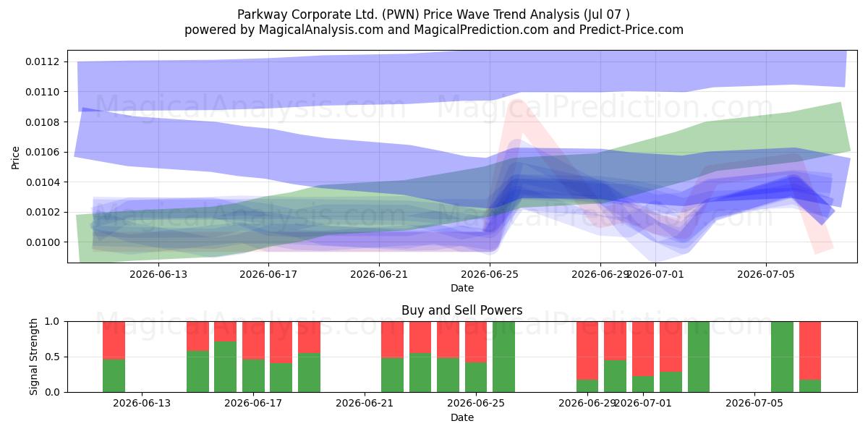The height and width of the screenshot is (434, 868).
Task: Click the price chart's 2026-07-05 date tick
Action: click(x=766, y=274)
